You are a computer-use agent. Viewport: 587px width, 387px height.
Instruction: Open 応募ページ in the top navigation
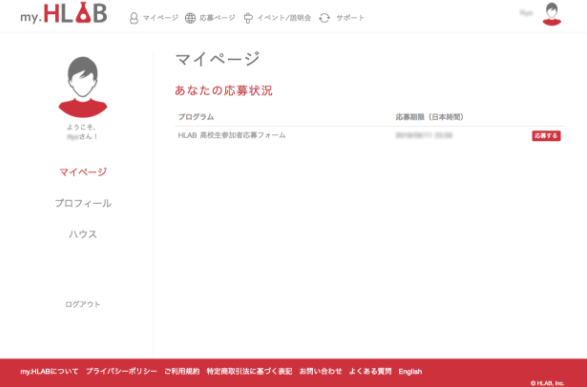click(x=217, y=18)
